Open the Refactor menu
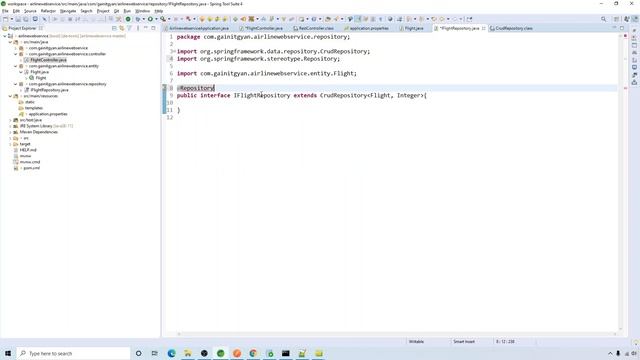 [48, 11]
